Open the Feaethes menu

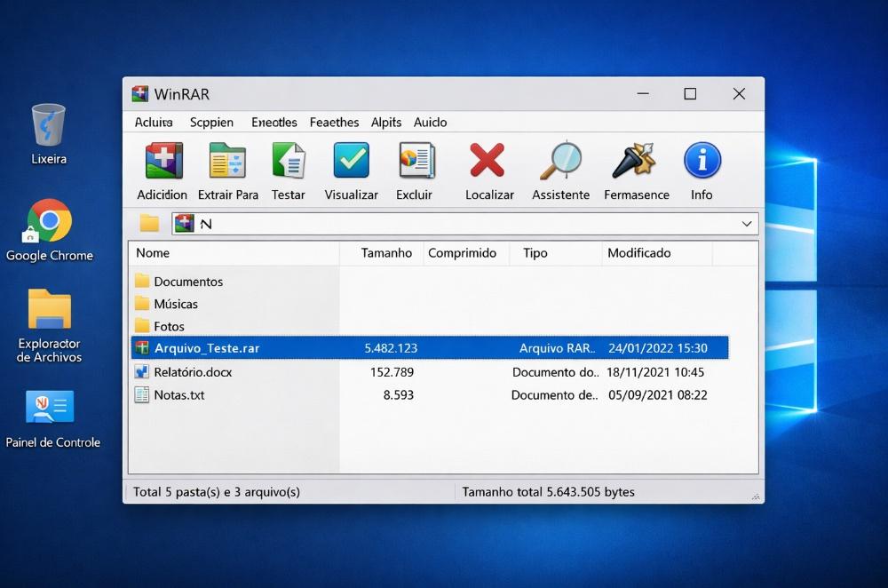click(x=334, y=122)
